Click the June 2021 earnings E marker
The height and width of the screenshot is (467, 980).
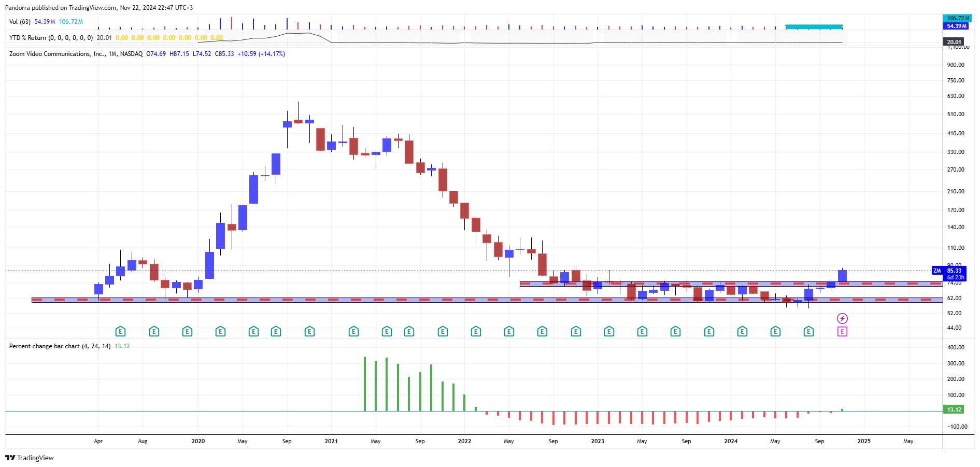click(x=387, y=331)
